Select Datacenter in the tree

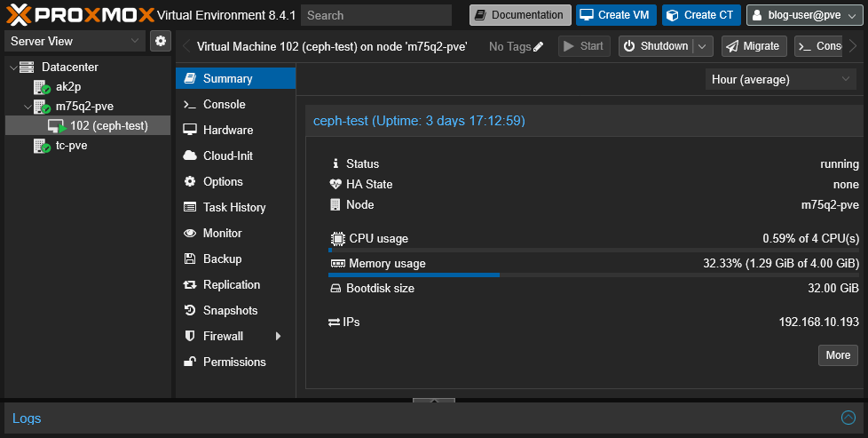point(70,68)
